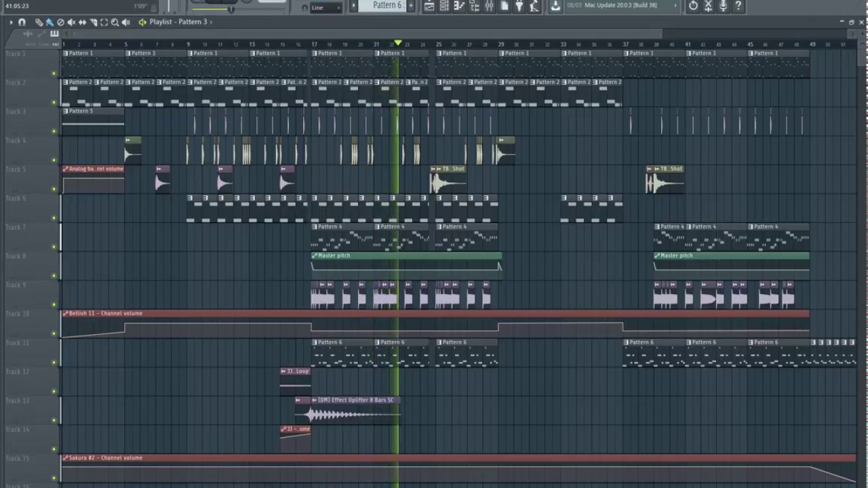Viewport: 868px width, 488px height.
Task: Click the one-click audio recording microphone
Action: [x=723, y=6]
